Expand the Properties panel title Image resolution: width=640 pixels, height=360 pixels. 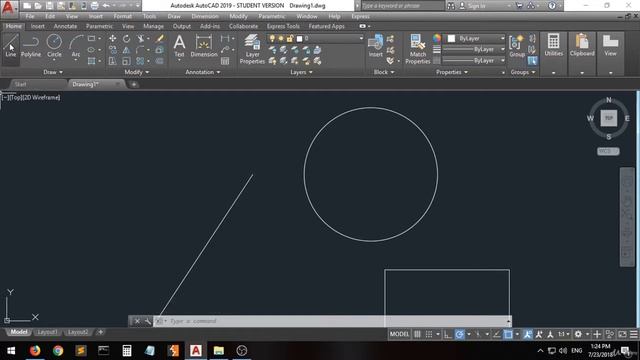452,72
